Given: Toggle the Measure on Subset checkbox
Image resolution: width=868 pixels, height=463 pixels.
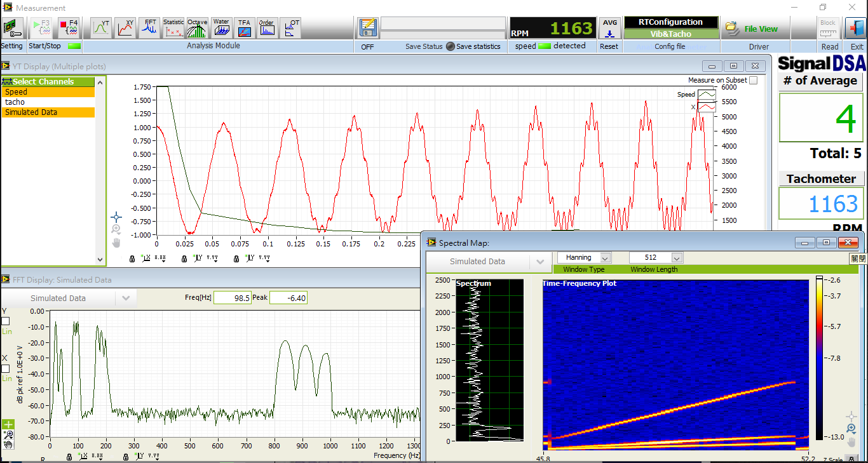Looking at the screenshot, I should click(753, 80).
